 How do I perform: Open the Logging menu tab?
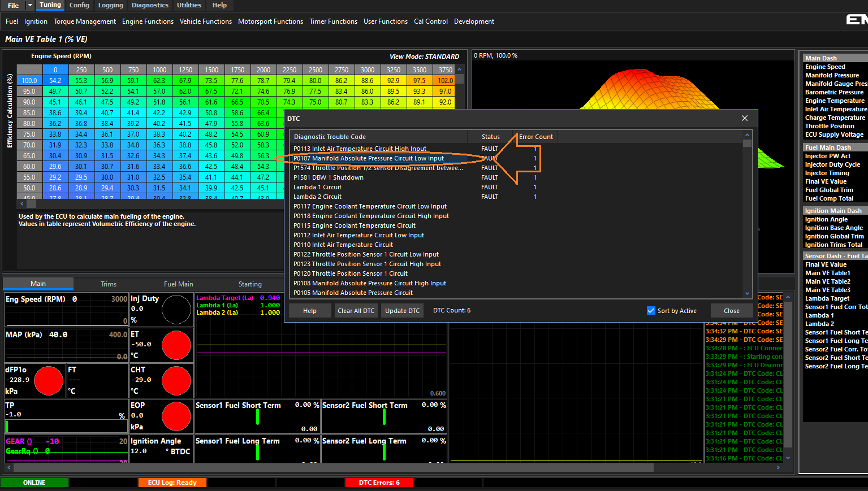110,6
